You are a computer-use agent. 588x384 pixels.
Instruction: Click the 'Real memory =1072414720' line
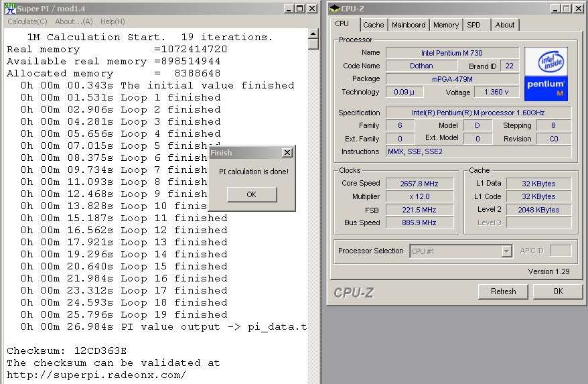point(117,49)
